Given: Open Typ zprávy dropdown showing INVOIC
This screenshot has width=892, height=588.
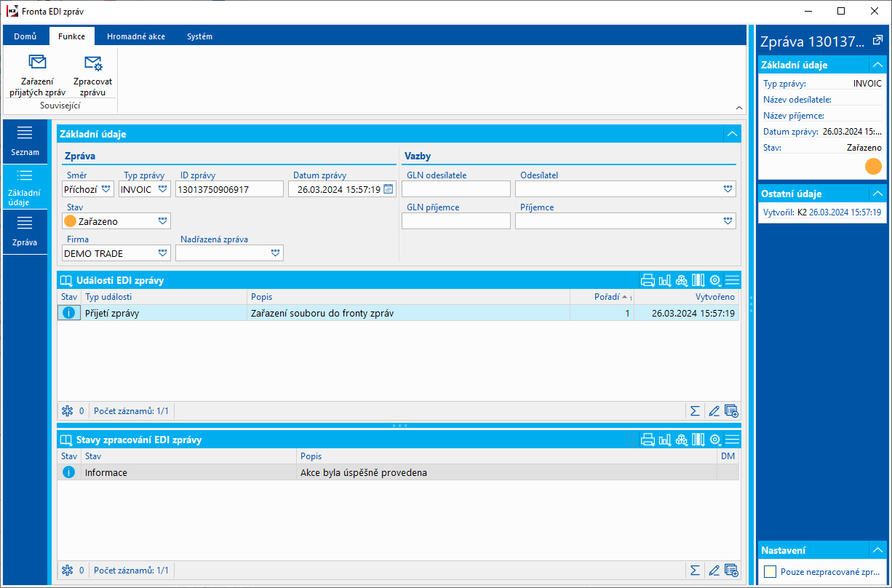Looking at the screenshot, I should pyautogui.click(x=162, y=189).
